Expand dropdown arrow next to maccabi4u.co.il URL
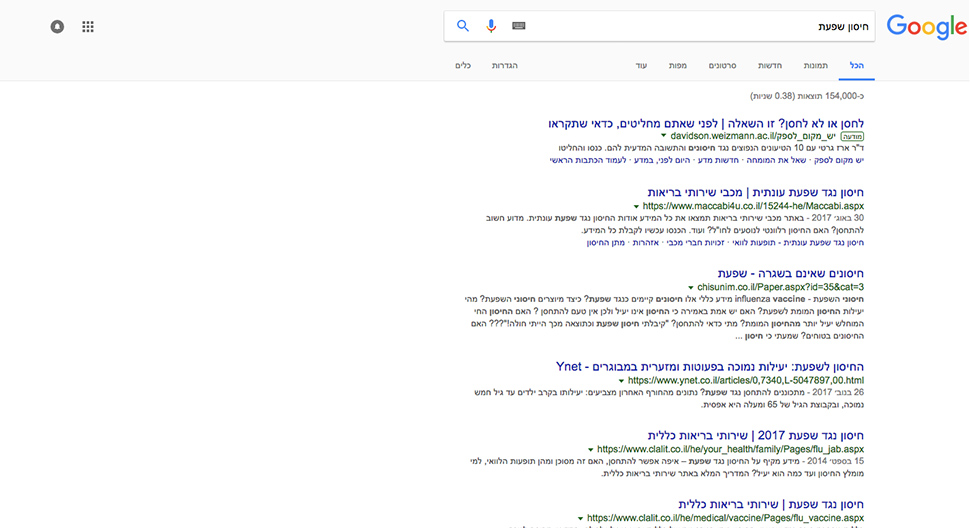970x528 pixels. (636, 207)
